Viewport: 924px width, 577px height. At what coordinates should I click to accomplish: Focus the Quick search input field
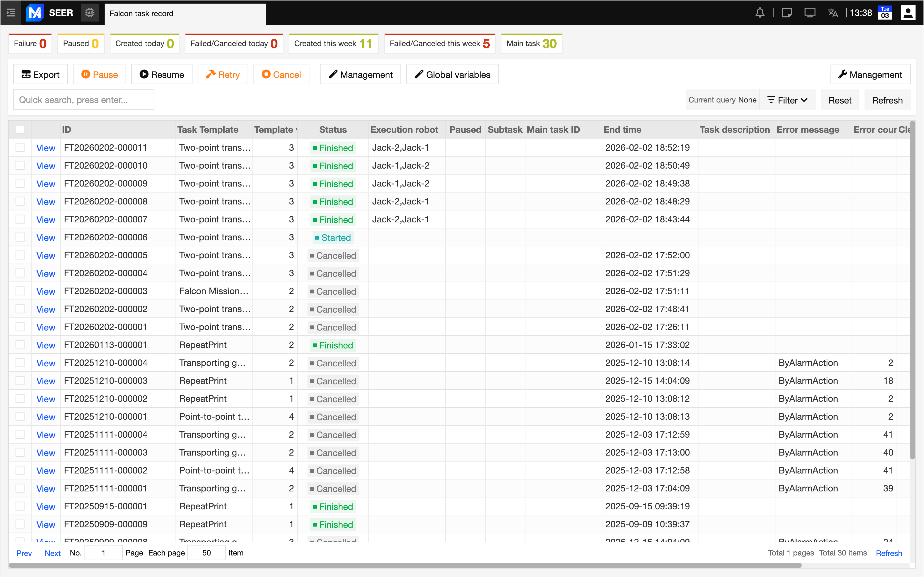pos(84,100)
